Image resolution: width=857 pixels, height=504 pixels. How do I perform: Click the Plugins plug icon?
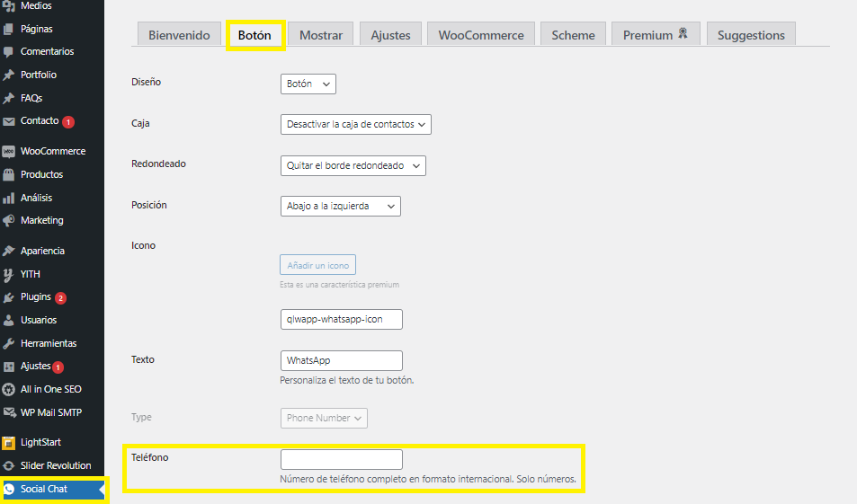9,297
